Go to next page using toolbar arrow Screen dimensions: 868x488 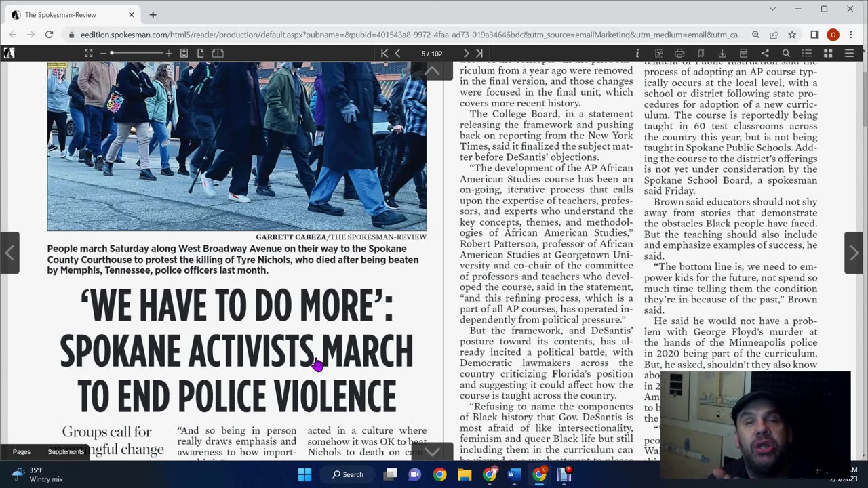click(x=466, y=53)
